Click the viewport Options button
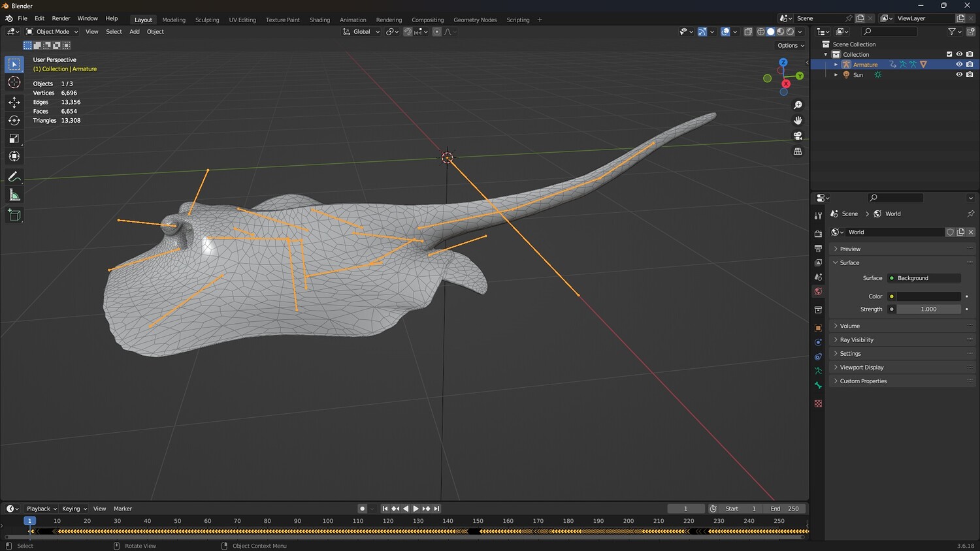Viewport: 980px width, 551px height. click(x=791, y=46)
